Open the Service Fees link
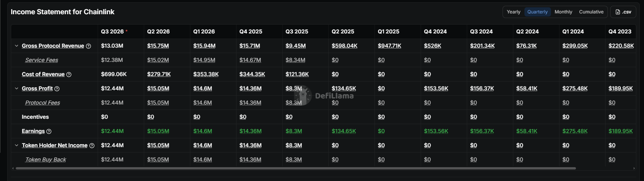Viewport: 644px width, 181px height. 42,60
